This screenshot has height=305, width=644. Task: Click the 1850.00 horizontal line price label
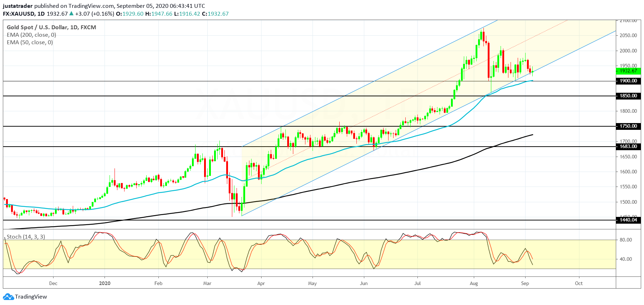628,96
